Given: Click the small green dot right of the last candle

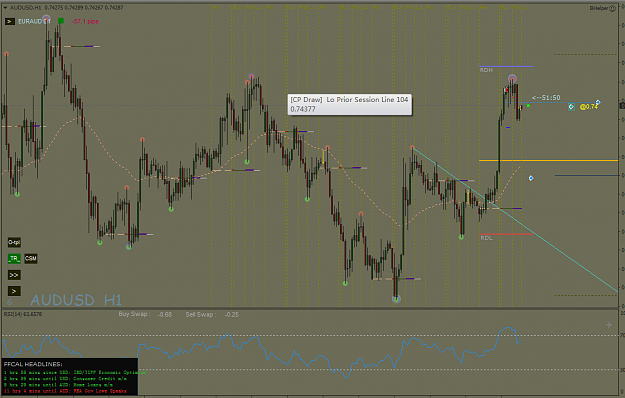Looking at the screenshot, I should point(528,106).
